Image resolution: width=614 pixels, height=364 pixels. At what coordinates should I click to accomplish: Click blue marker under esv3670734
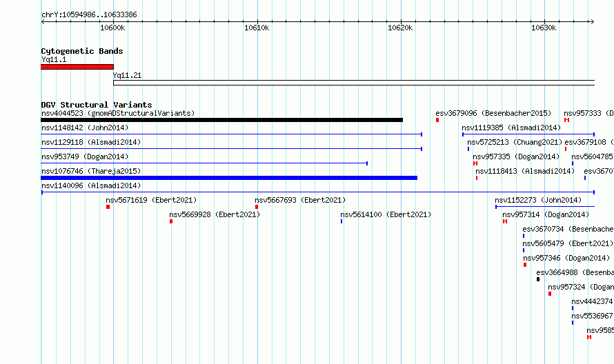524,236
